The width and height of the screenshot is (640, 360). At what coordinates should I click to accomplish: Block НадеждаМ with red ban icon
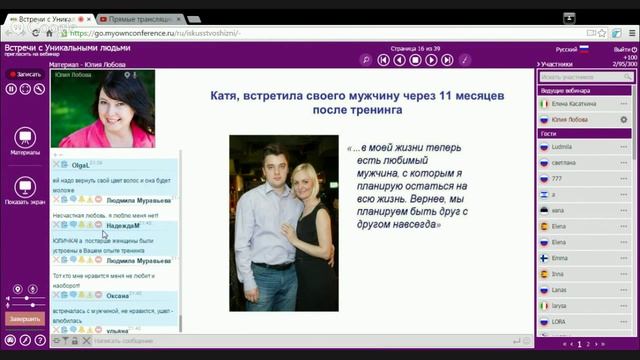pyautogui.click(x=98, y=224)
